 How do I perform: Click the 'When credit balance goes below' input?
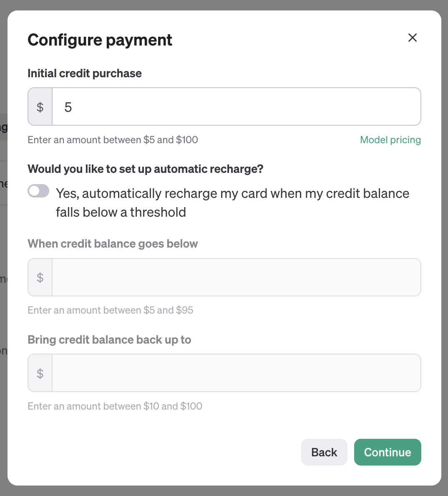pyautogui.click(x=236, y=277)
